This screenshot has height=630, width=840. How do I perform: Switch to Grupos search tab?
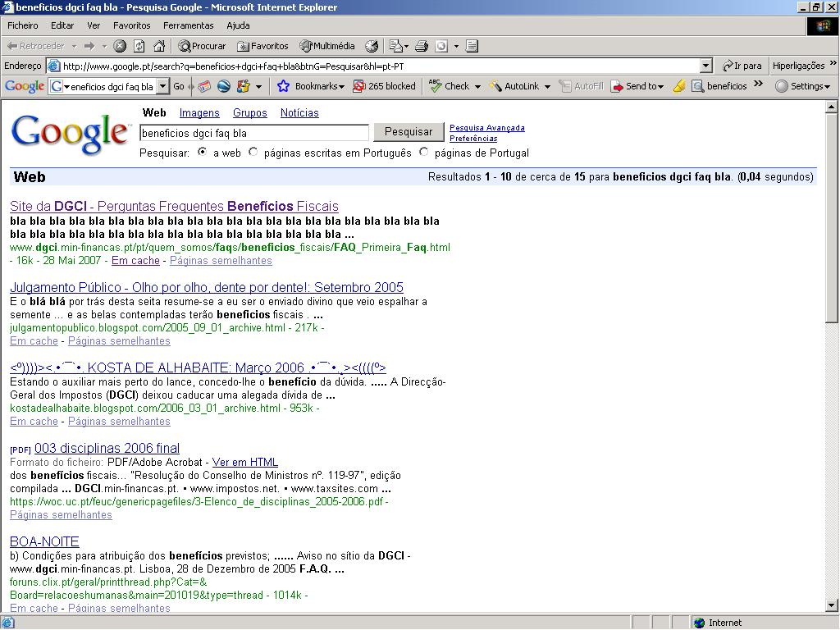[249, 113]
